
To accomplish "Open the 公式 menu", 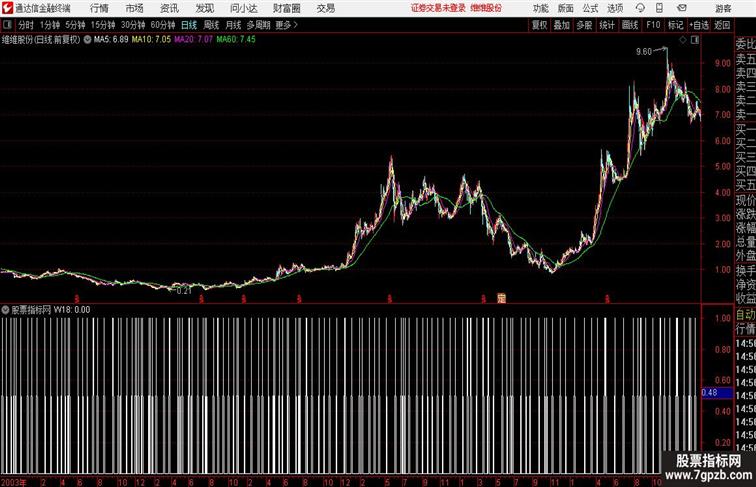I will click(590, 8).
